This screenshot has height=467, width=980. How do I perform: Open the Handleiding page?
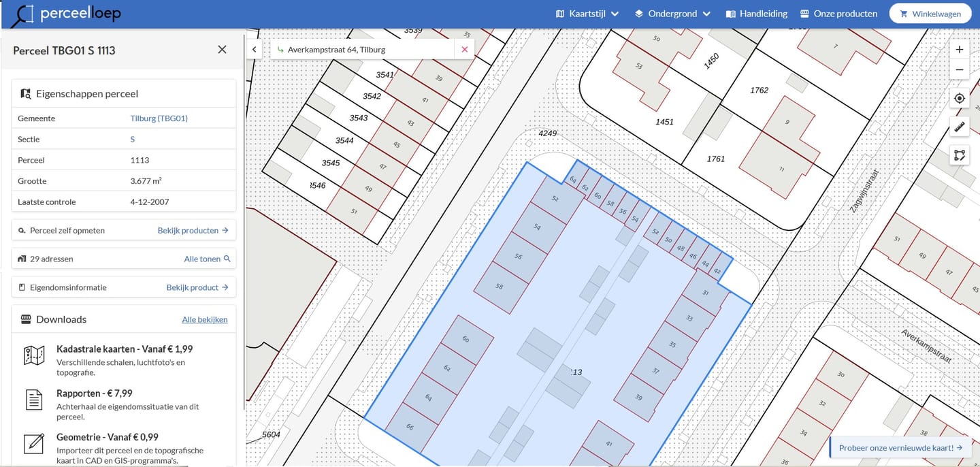756,14
